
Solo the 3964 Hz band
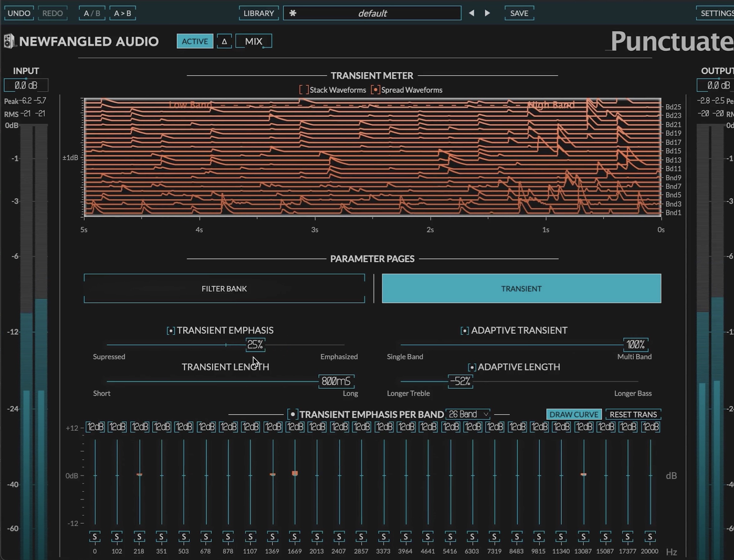(x=406, y=537)
